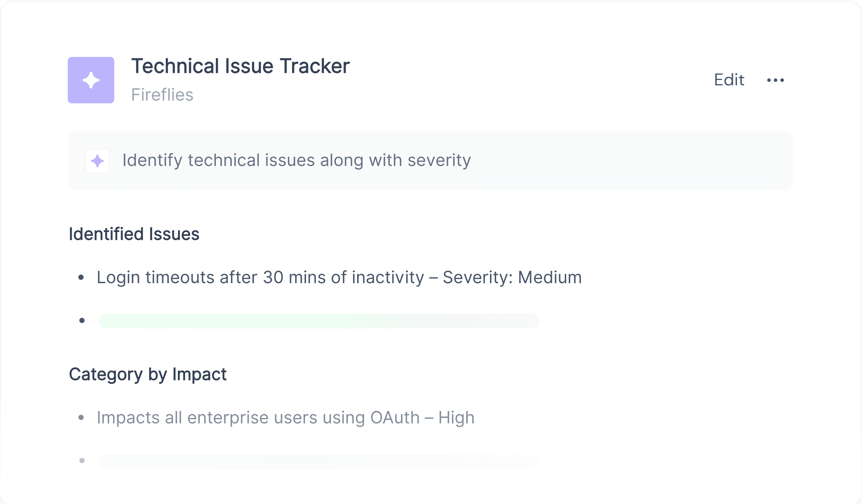
Task: Click the word severity in the prompt
Action: pyautogui.click(x=439, y=160)
